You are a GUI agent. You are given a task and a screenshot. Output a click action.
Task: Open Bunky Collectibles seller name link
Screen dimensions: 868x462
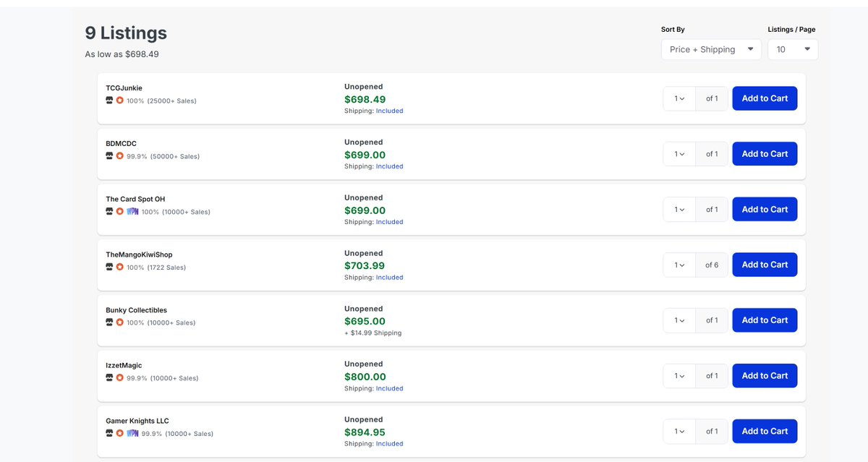click(x=136, y=310)
